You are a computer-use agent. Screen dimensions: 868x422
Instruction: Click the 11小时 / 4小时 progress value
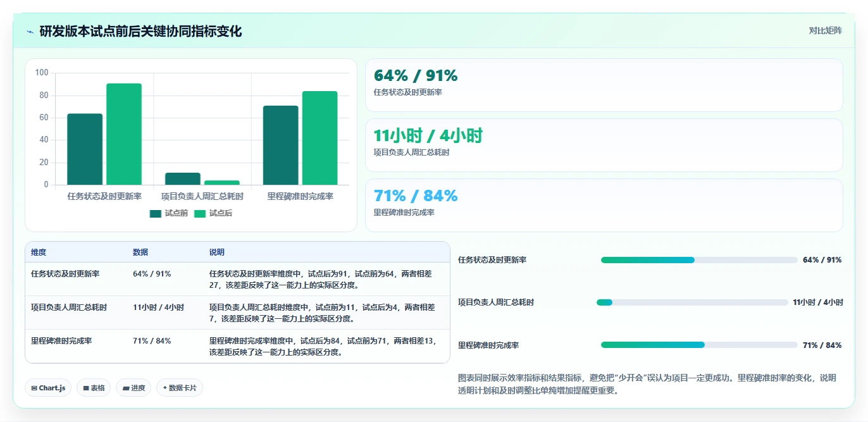[818, 302]
